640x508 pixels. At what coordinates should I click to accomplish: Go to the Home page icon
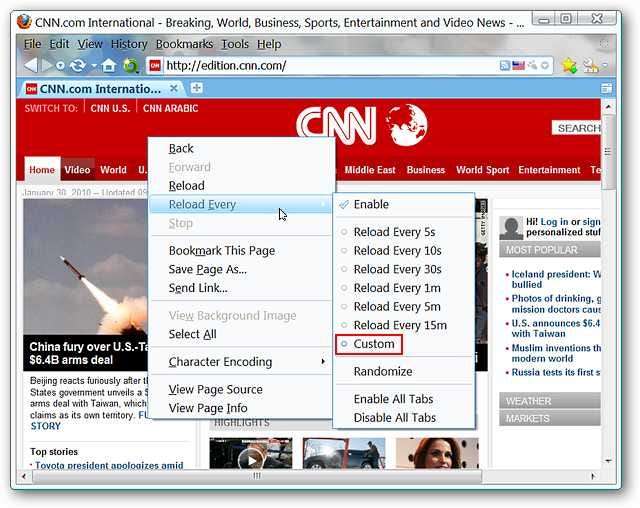109,65
